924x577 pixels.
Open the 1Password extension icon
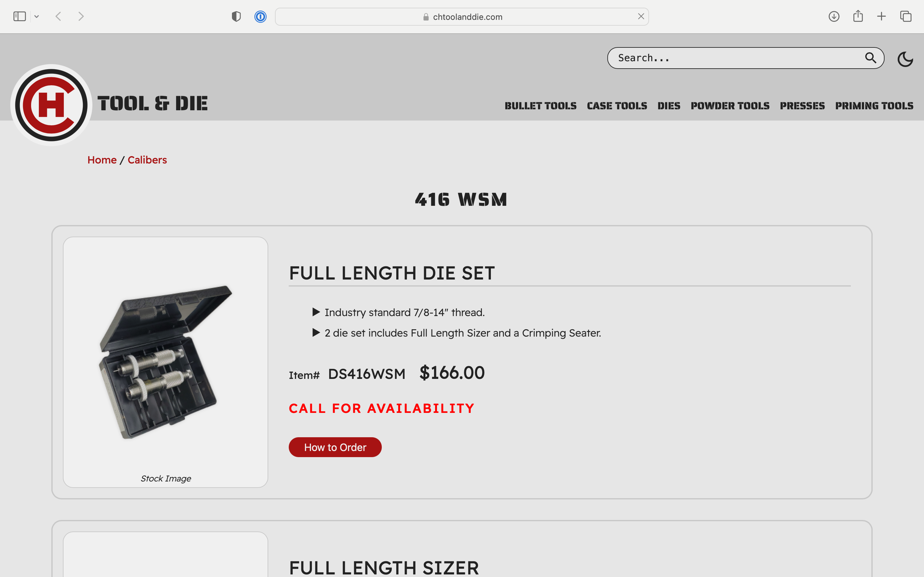click(261, 16)
